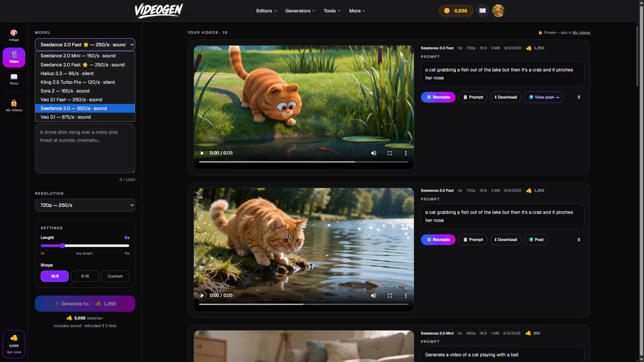
Task: Choose Seedance 2.0 — 300/s sound option
Action: (x=85, y=108)
